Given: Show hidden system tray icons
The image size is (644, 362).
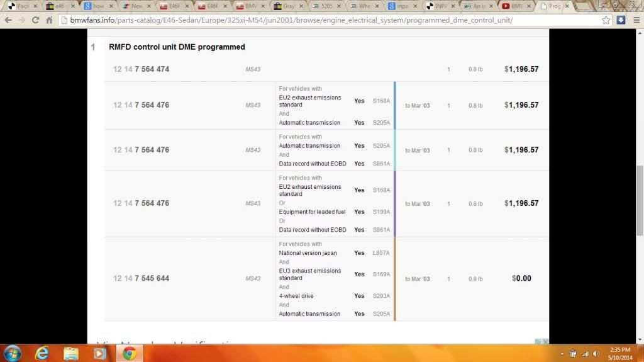Looking at the screenshot, I should (x=562, y=354).
